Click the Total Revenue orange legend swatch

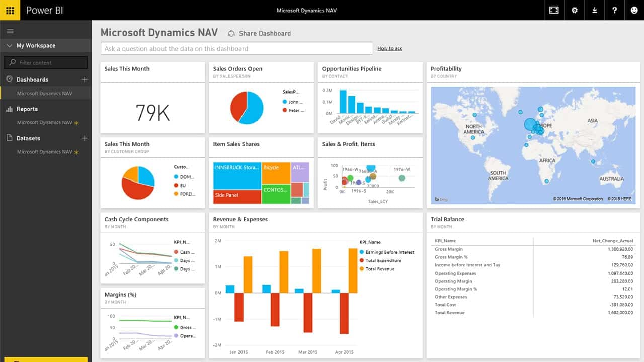[362, 269]
